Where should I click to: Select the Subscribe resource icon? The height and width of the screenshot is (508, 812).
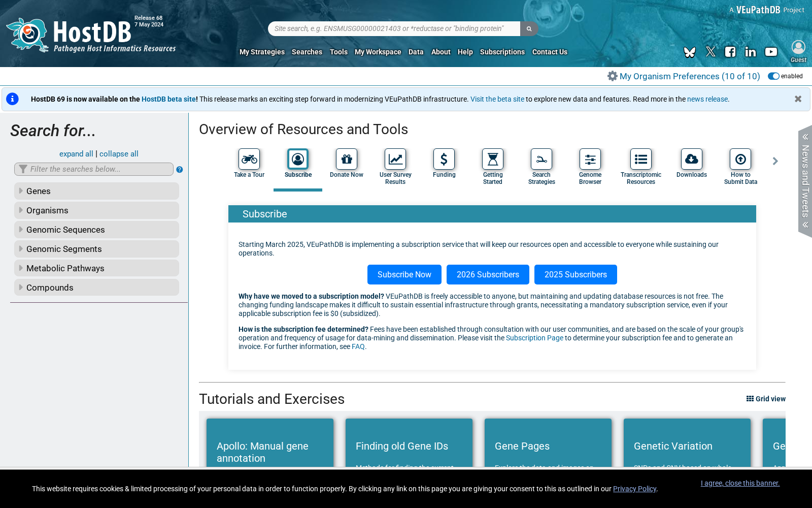[298, 159]
